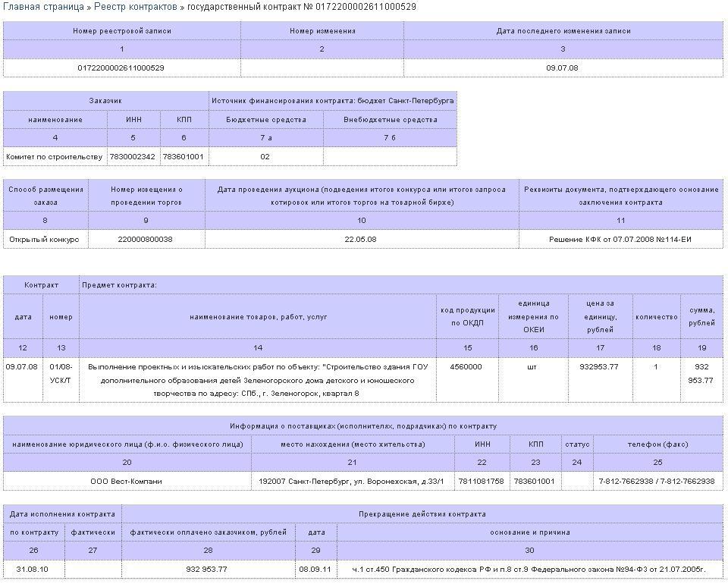
Task: Click supplier ИНН 7811081758 cell
Action: point(482,482)
